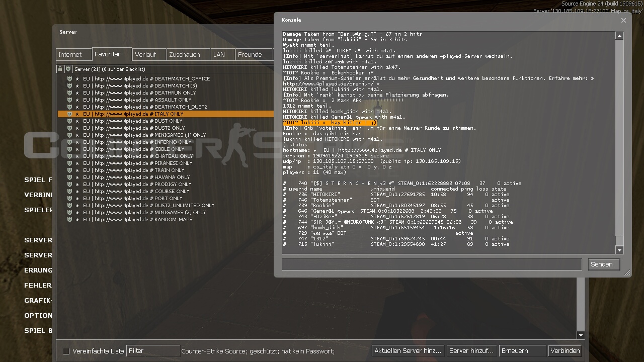This screenshot has width=644, height=362.
Task: Switch to the Internet tab
Action: click(x=73, y=55)
